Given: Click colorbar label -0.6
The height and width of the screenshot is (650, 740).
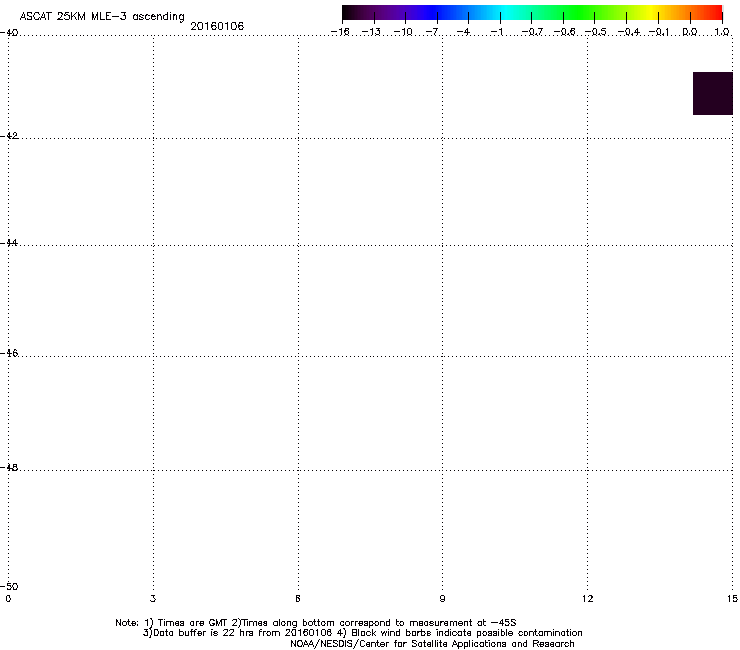Looking at the screenshot, I should pyautogui.click(x=564, y=32).
